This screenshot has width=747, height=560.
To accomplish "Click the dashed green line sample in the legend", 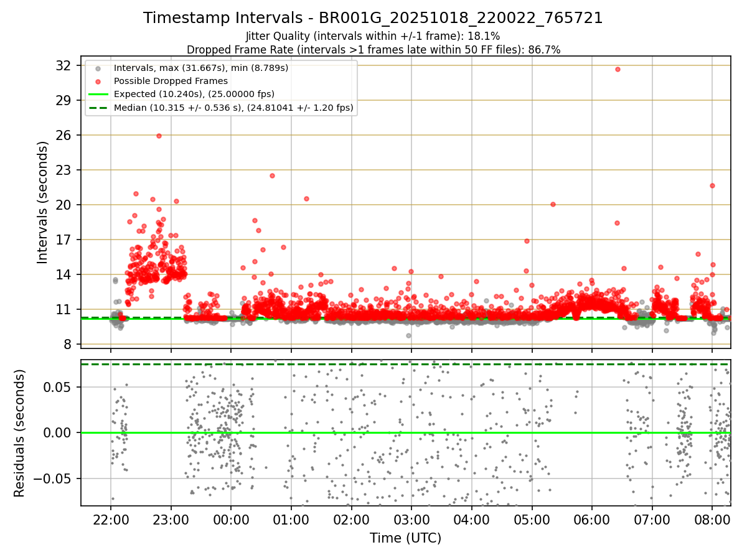I will tap(97, 108).
